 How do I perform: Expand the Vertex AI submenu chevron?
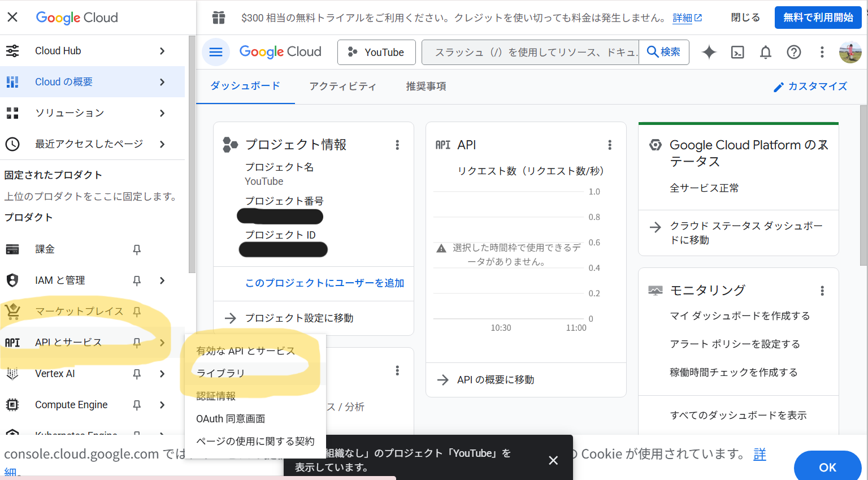point(162,374)
